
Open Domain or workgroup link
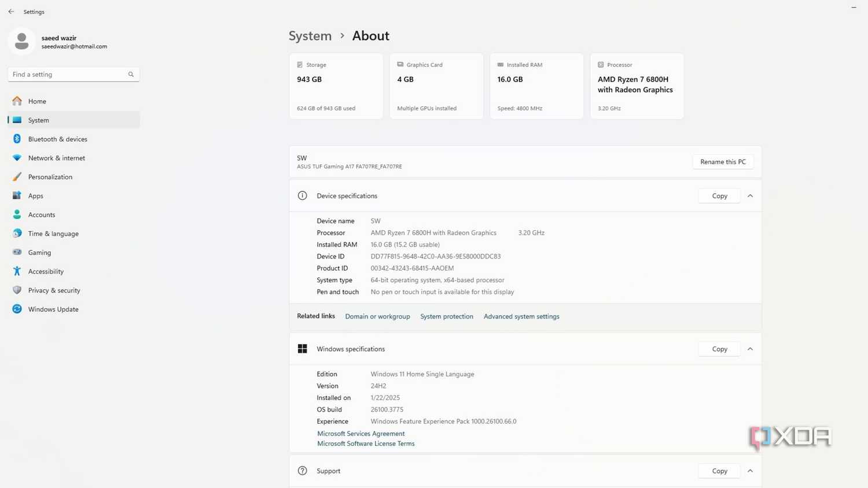click(377, 317)
